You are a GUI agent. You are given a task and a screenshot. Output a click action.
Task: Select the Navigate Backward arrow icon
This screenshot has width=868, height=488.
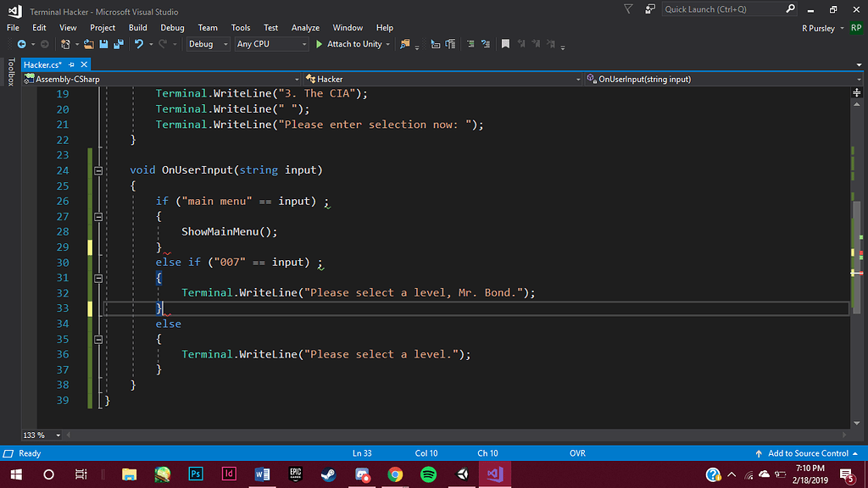click(22, 44)
